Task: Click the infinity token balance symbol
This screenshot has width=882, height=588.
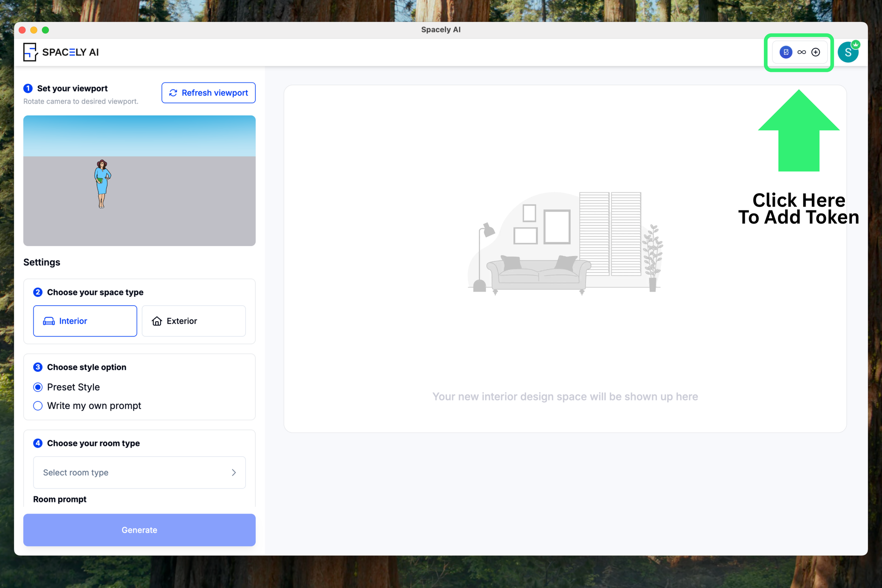Action: (x=801, y=52)
